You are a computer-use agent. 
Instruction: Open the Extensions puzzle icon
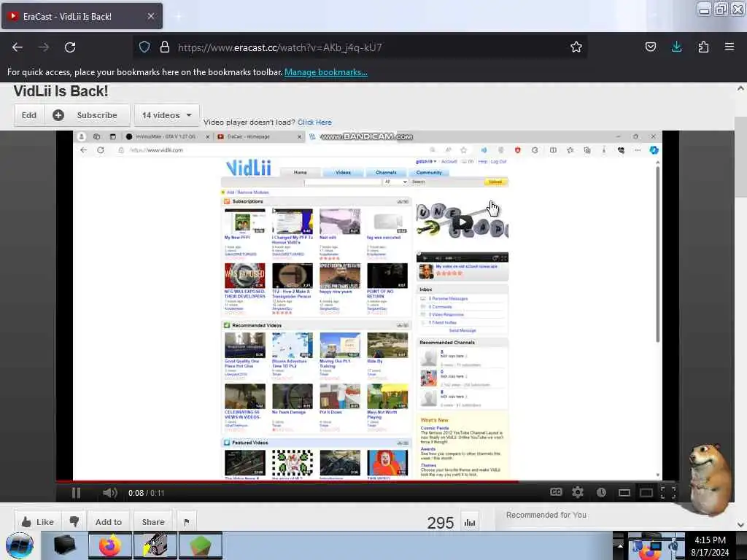tap(703, 47)
